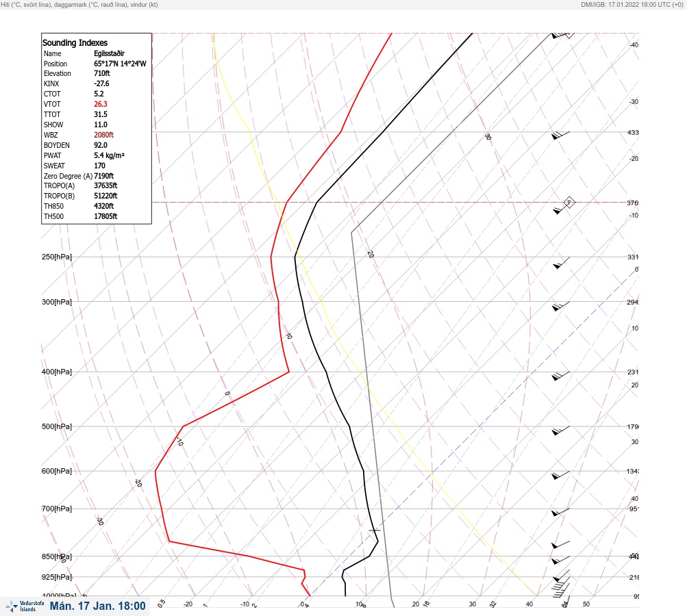Click the red VTOT value 26.3
The image size is (687, 616).
(100, 104)
